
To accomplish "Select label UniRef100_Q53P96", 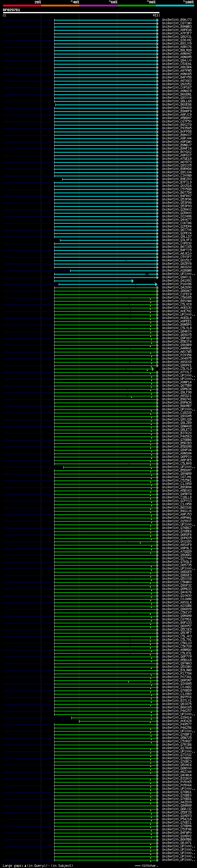I will [x=177, y=200].
